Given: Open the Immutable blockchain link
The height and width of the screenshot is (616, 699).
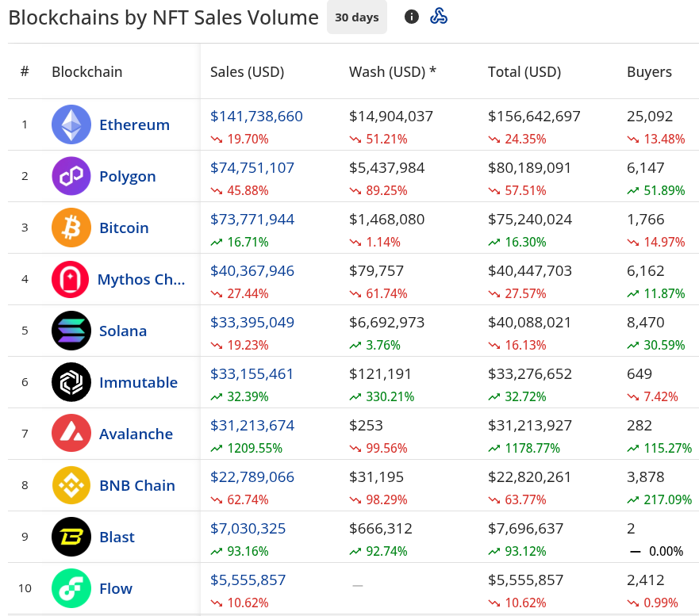Looking at the screenshot, I should (x=138, y=382).
